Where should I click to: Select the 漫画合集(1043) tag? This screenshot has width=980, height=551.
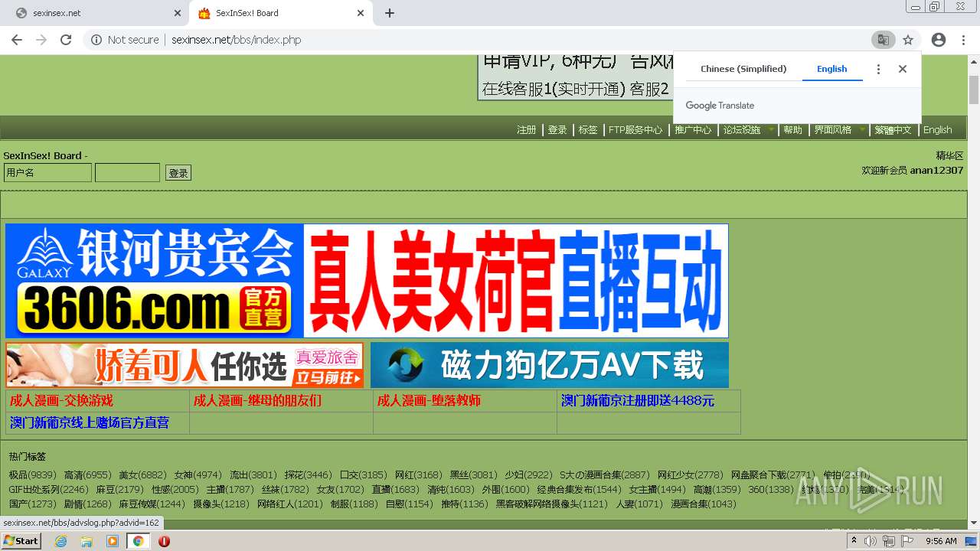[704, 504]
